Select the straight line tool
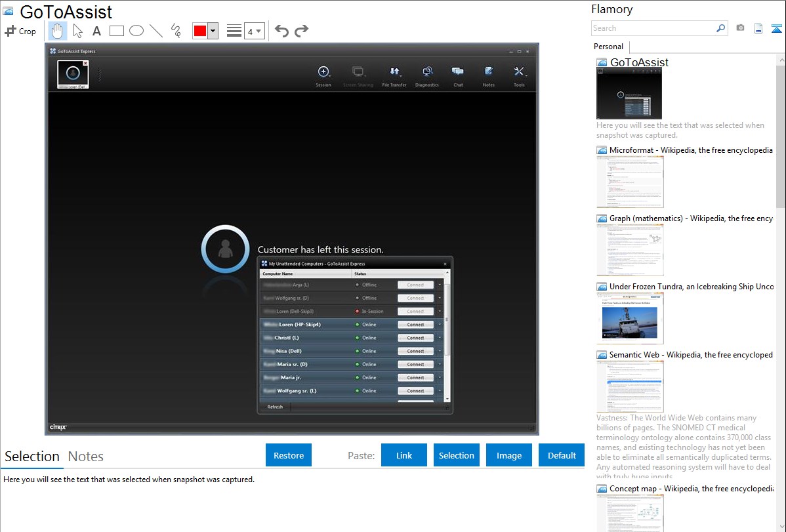The width and height of the screenshot is (786, 532). tap(156, 31)
